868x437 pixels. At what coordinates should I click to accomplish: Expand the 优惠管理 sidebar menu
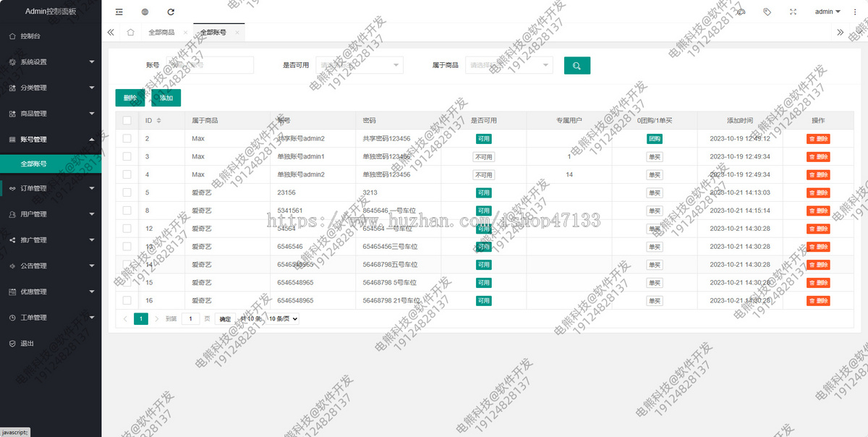[51, 292]
